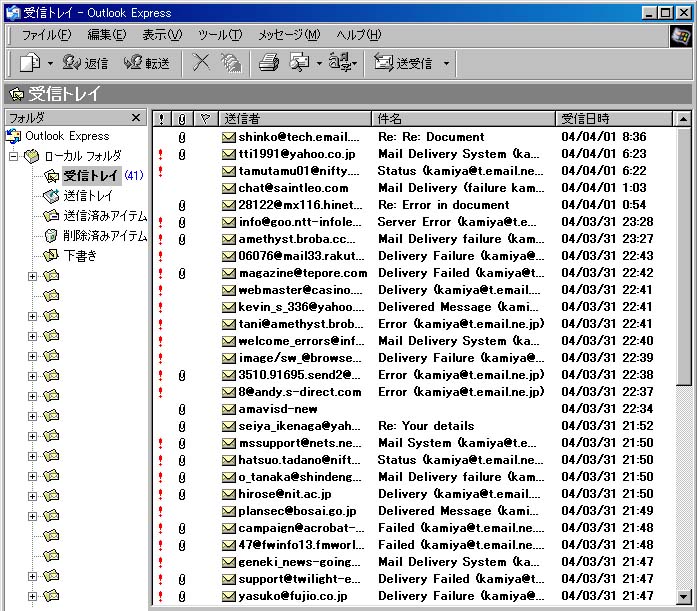Click priority mark of amethyst.broba.cc row

tap(160, 239)
